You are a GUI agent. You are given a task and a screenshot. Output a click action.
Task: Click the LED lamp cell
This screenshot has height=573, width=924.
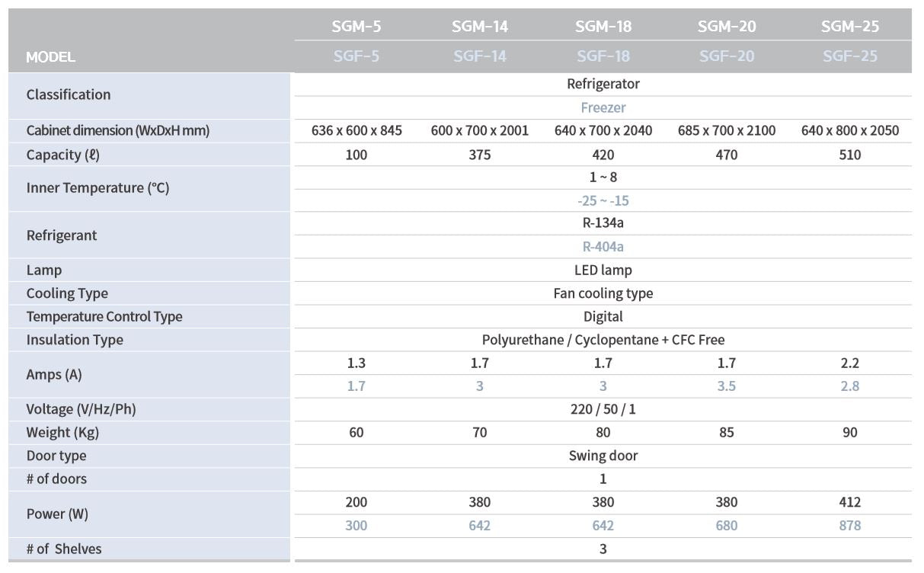603,270
